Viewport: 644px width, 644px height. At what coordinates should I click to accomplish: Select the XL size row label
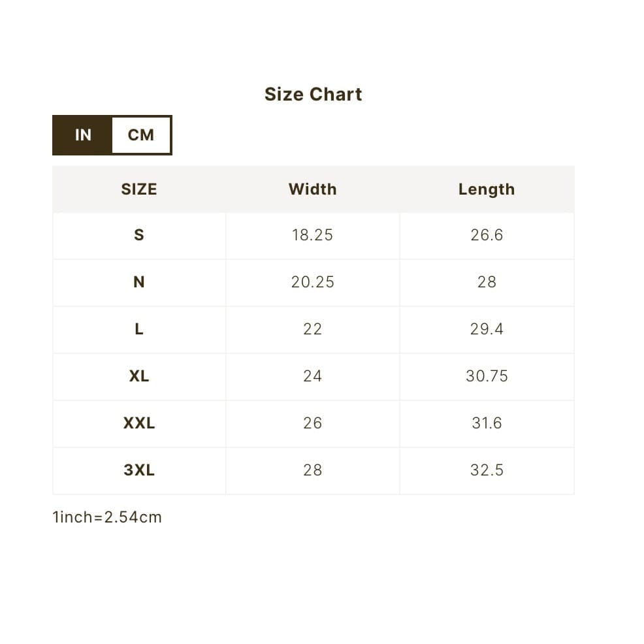pyautogui.click(x=139, y=376)
